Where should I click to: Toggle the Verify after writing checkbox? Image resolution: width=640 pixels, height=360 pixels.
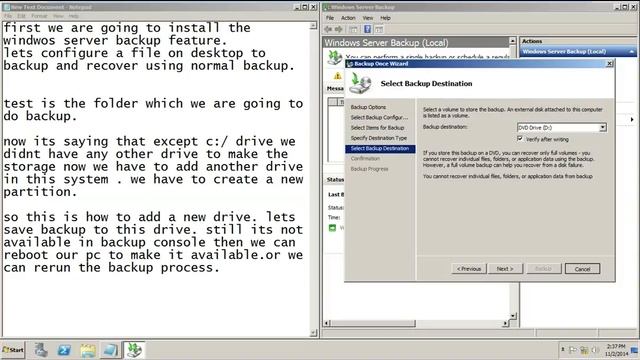pyautogui.click(x=520, y=139)
